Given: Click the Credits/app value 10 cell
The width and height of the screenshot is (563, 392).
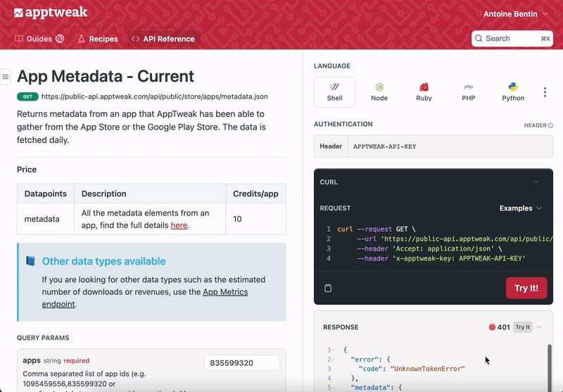Looking at the screenshot, I should pos(255,219).
